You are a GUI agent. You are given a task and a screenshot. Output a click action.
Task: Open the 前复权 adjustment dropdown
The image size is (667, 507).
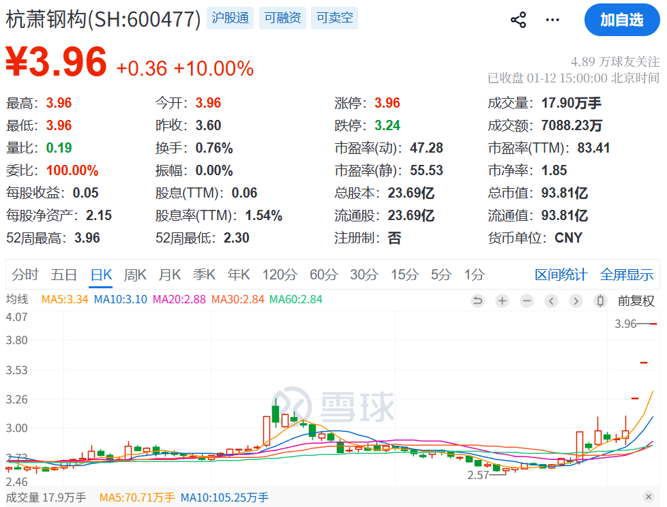coord(635,300)
